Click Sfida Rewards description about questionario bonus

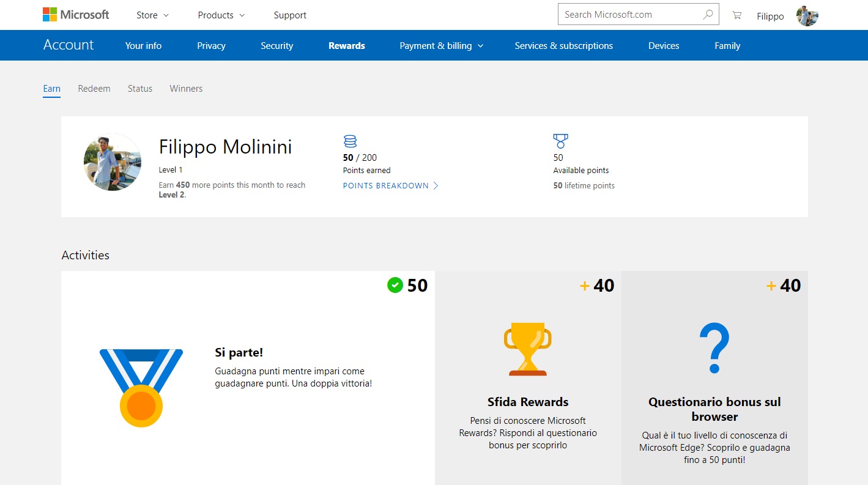pos(528,433)
